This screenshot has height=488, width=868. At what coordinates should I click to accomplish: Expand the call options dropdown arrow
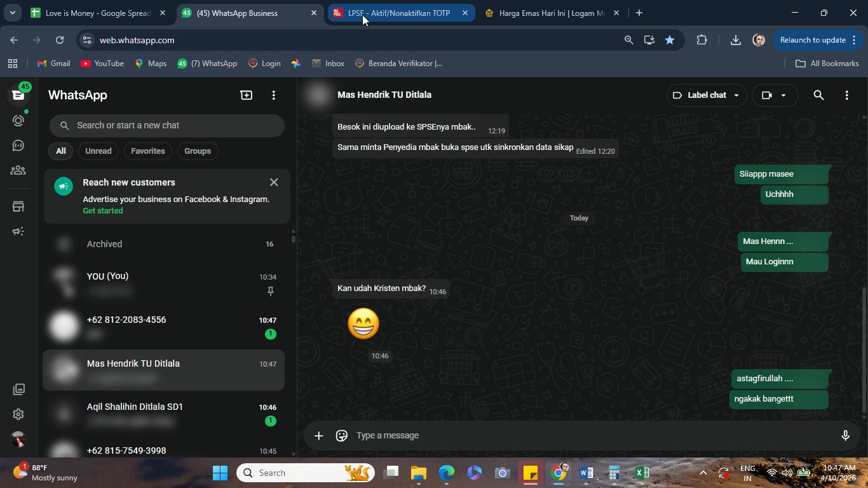pyautogui.click(x=783, y=95)
